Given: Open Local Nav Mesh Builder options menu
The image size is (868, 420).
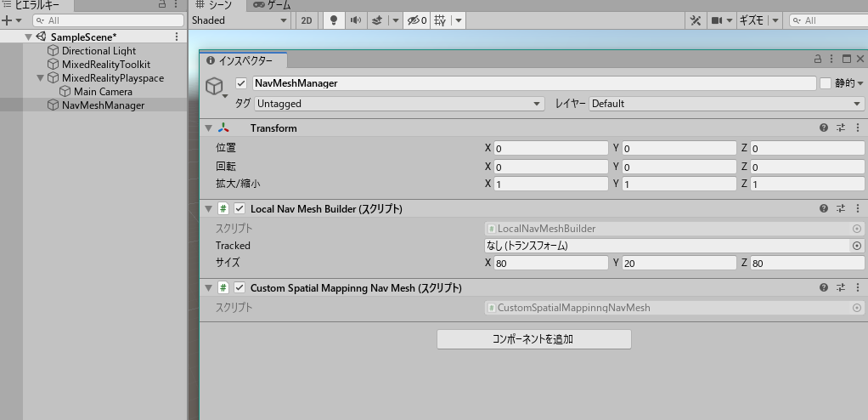Looking at the screenshot, I should pos(858,209).
